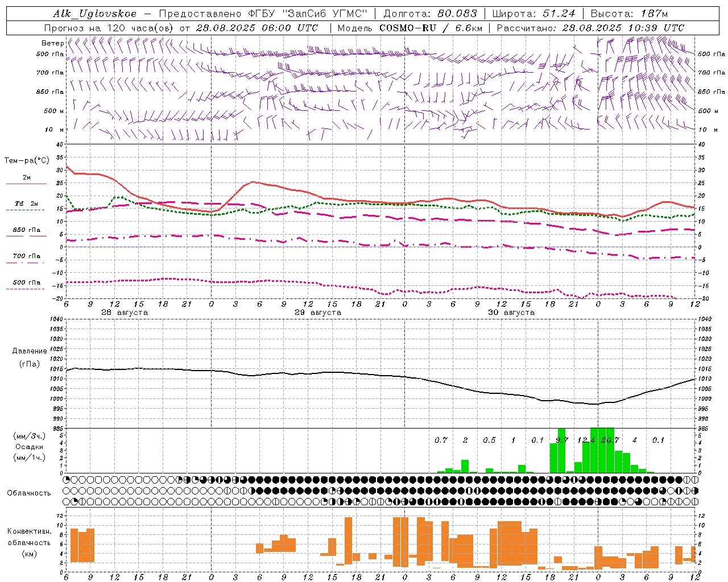Select "Модель COSMO-RU / 6.6км" text
Screen dimensions: 728x582
click(x=409, y=28)
